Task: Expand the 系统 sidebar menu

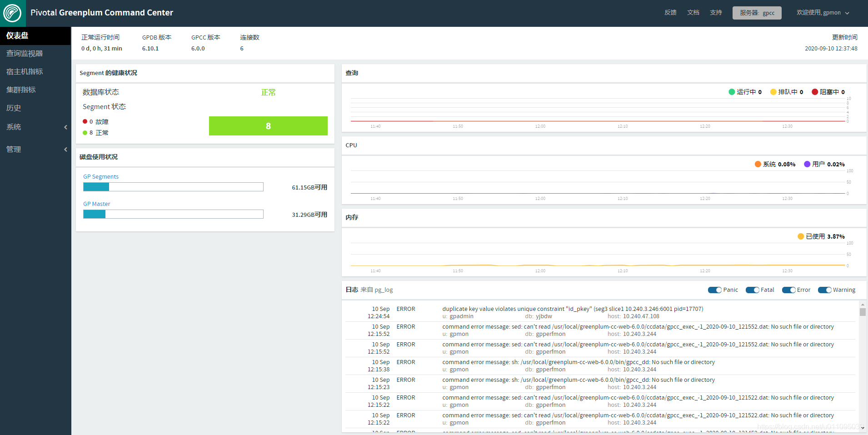Action: (35, 127)
